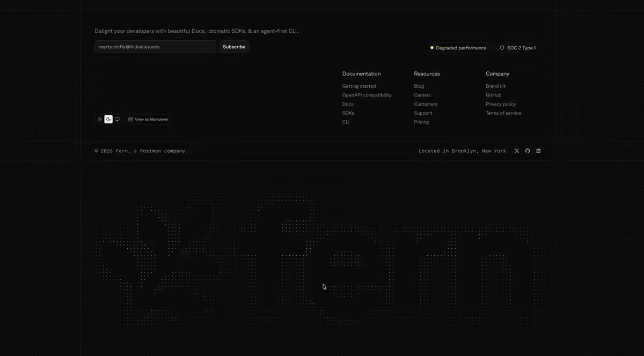The image size is (644, 356).
Task: Open the SOC 2 Type II badge
Action: [x=518, y=48]
